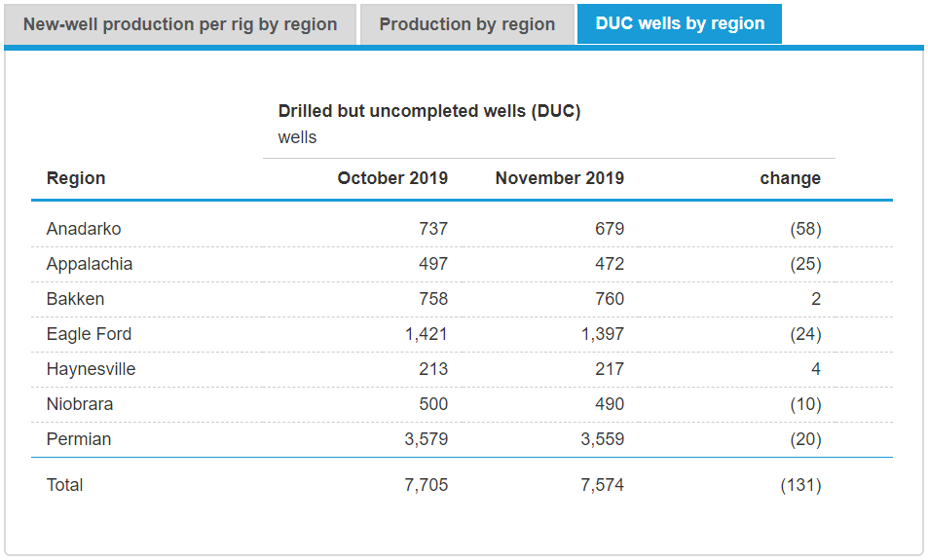Select Permian's October value 3,579
The image size is (928, 560).
[x=426, y=439]
